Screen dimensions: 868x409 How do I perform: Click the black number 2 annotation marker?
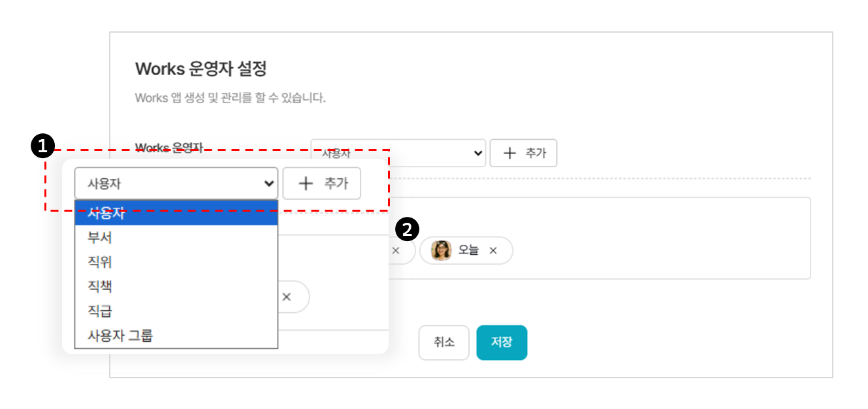pyautogui.click(x=408, y=229)
